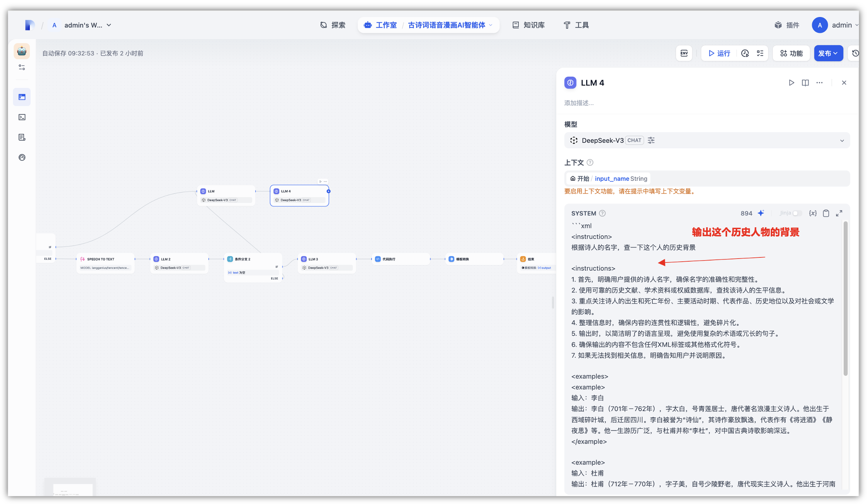Screen dimensions: 867x504
Task: Click the prompt generator sparkle icon
Action: 761,213
